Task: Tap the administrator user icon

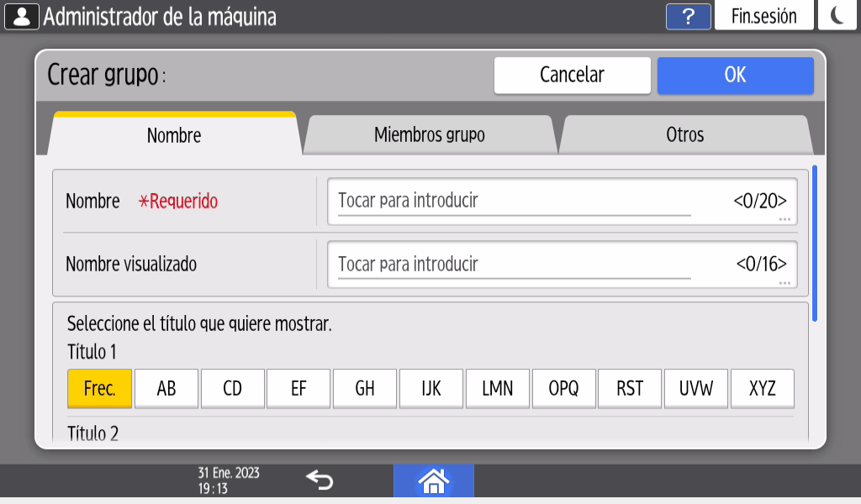Action: (22, 16)
